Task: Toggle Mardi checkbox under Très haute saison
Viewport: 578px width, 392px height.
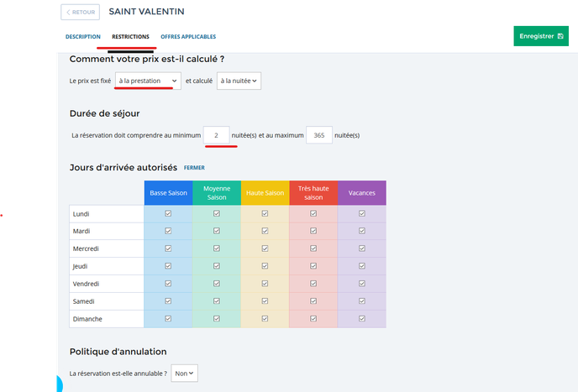Action: (313, 231)
